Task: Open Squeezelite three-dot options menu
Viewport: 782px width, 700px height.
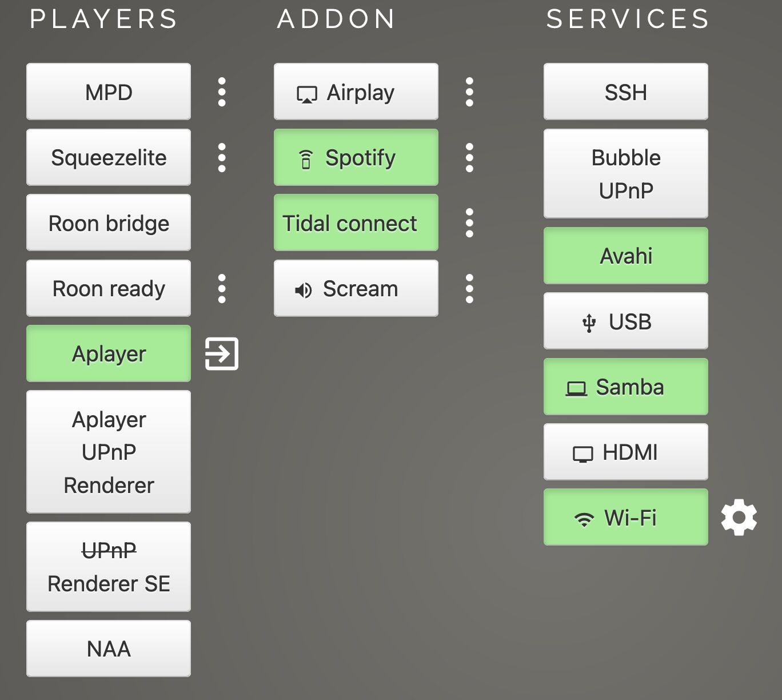Action: click(222, 157)
